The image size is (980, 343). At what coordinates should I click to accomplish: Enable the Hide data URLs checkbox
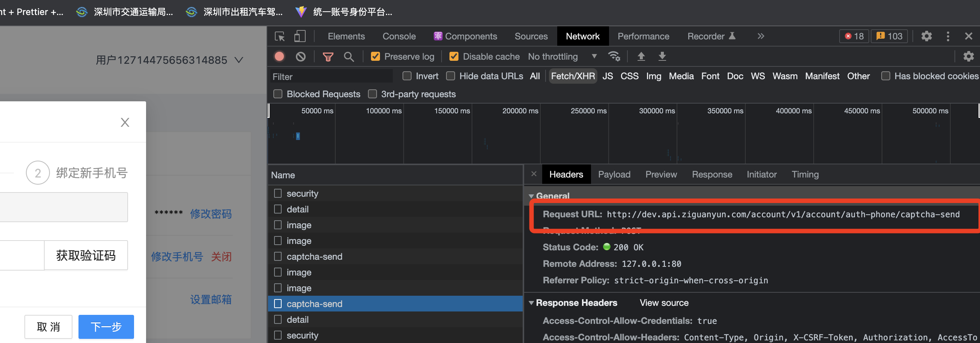[451, 76]
